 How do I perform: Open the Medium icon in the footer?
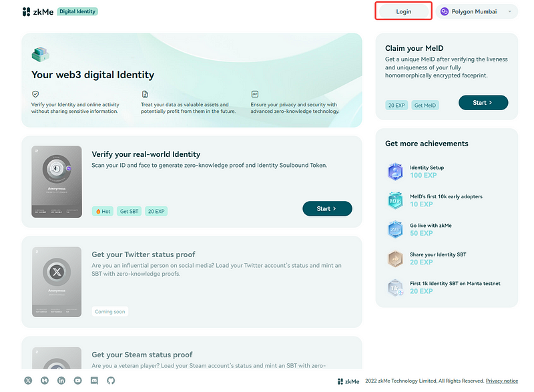coord(44,380)
